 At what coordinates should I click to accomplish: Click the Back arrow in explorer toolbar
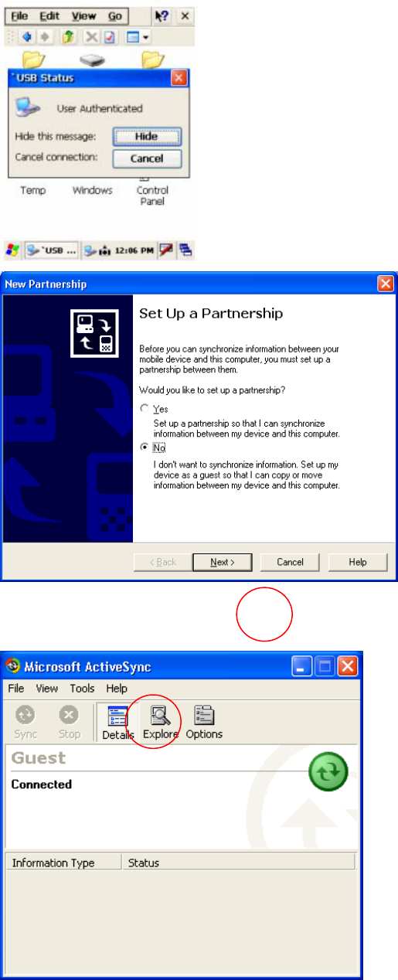(x=26, y=36)
